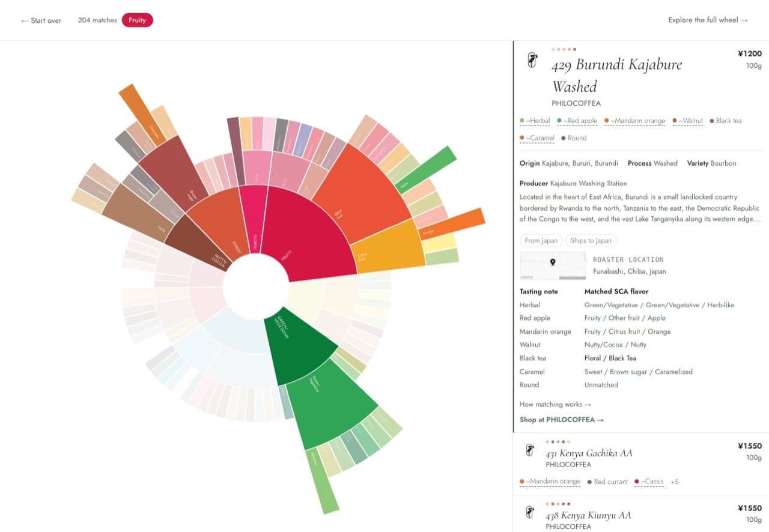Select the ~Red apple tasting note tag

tap(577, 121)
